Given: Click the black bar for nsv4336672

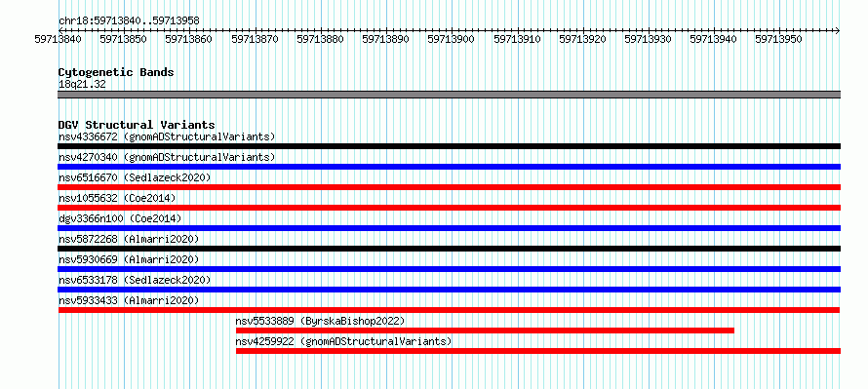Looking at the screenshot, I should pyautogui.click(x=449, y=146).
